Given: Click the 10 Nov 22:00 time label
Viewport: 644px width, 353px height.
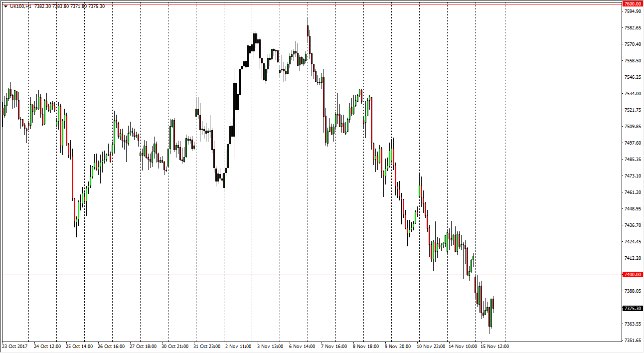Looking at the screenshot, I should tap(431, 346).
